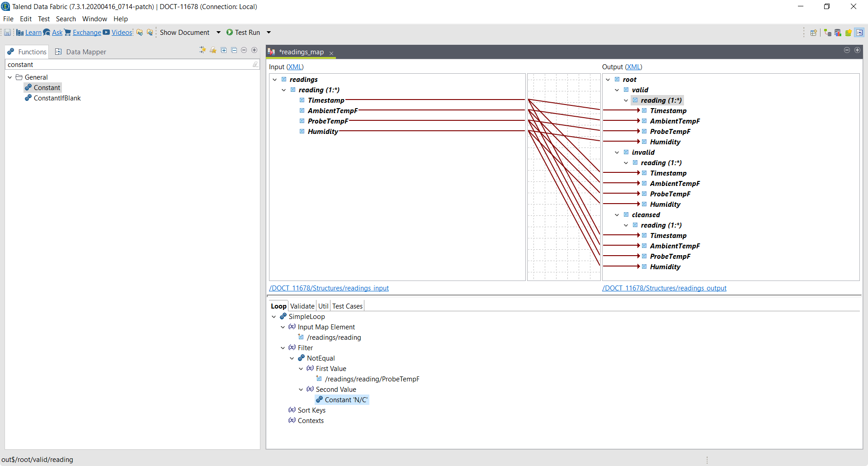Collapse the invalid node in Output tree
This screenshot has height=466, width=868.
(617, 152)
